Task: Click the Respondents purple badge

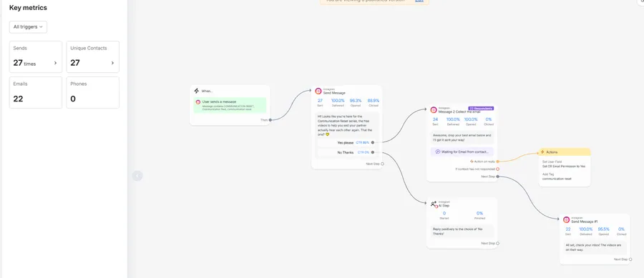Action: (481, 109)
